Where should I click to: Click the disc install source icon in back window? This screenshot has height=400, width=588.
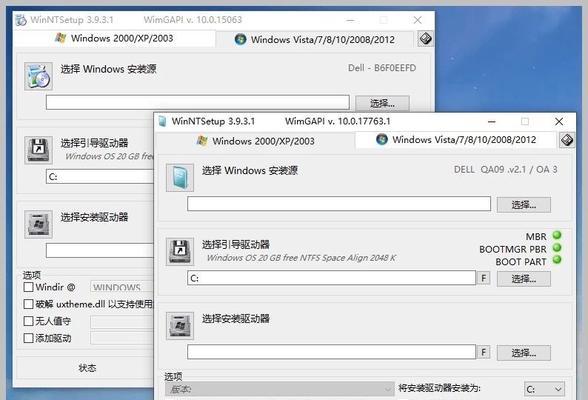tap(38, 76)
